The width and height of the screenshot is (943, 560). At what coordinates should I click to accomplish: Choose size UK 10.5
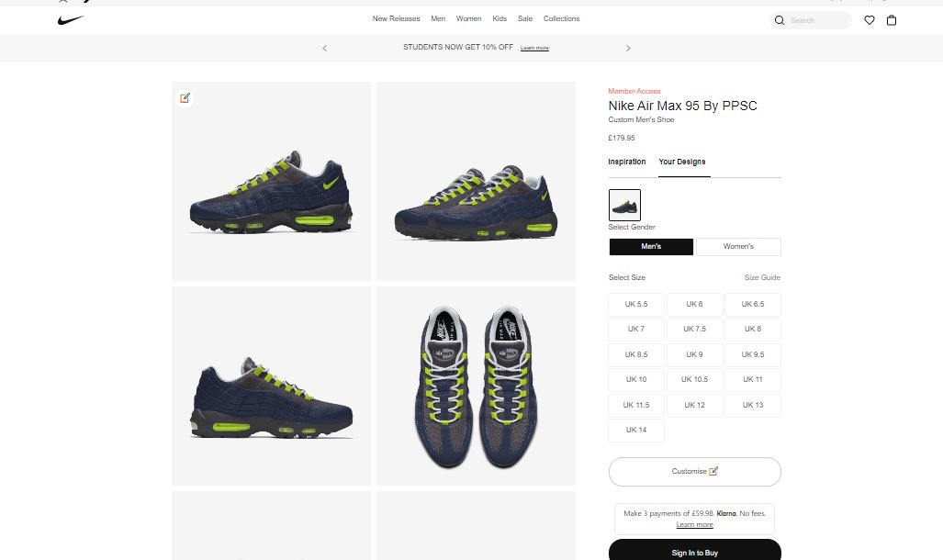click(x=694, y=379)
